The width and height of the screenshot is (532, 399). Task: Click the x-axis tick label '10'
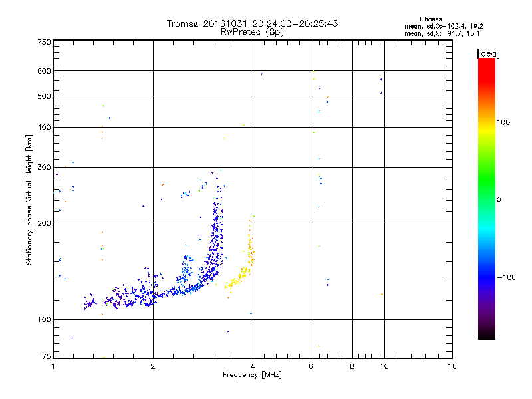384,366
